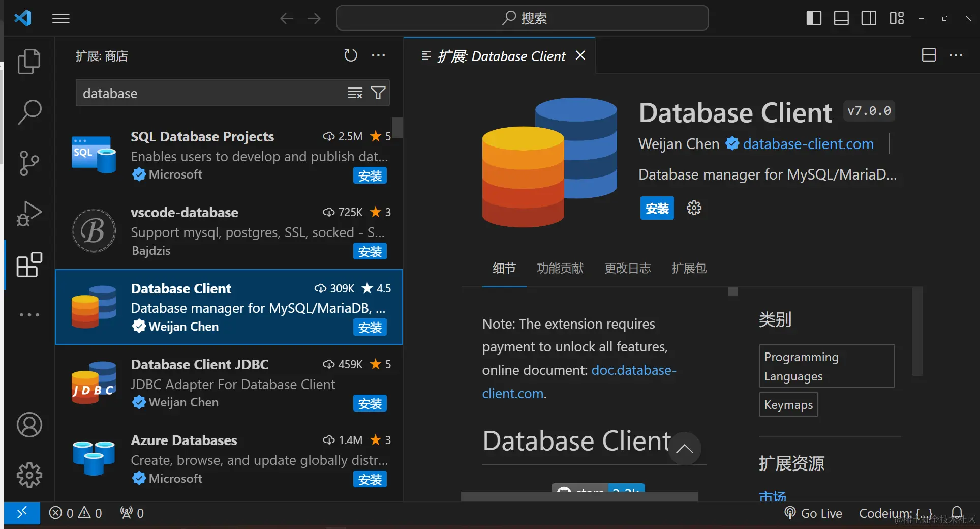Toggle the primary side bar
Viewport: 980px width, 529px height.
814,18
